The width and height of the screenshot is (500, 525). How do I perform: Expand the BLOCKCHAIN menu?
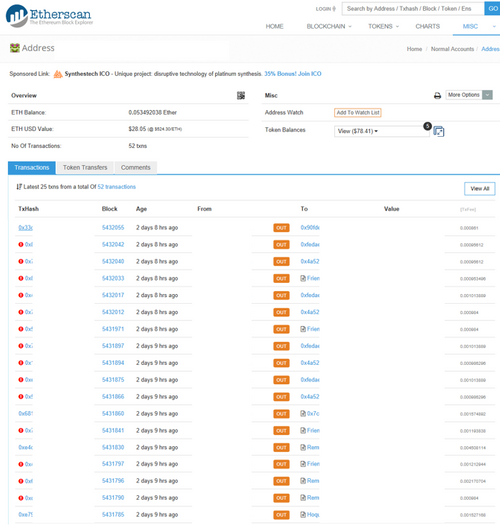(x=329, y=26)
